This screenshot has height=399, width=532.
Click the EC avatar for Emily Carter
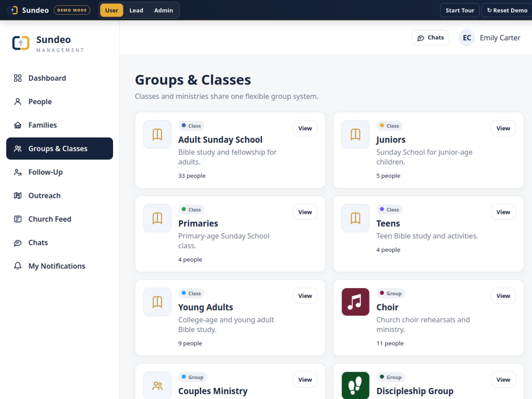467,38
